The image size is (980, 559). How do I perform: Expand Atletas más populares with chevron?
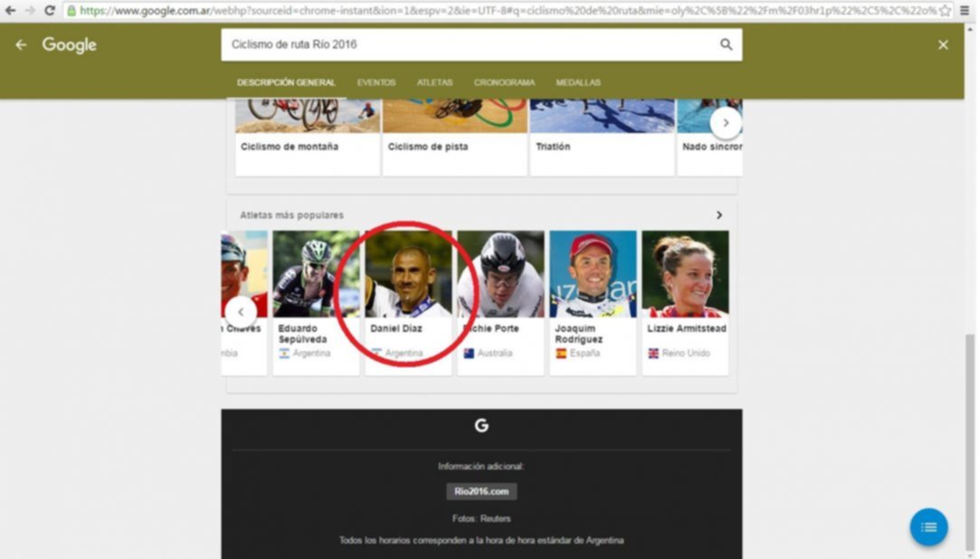[x=718, y=215]
